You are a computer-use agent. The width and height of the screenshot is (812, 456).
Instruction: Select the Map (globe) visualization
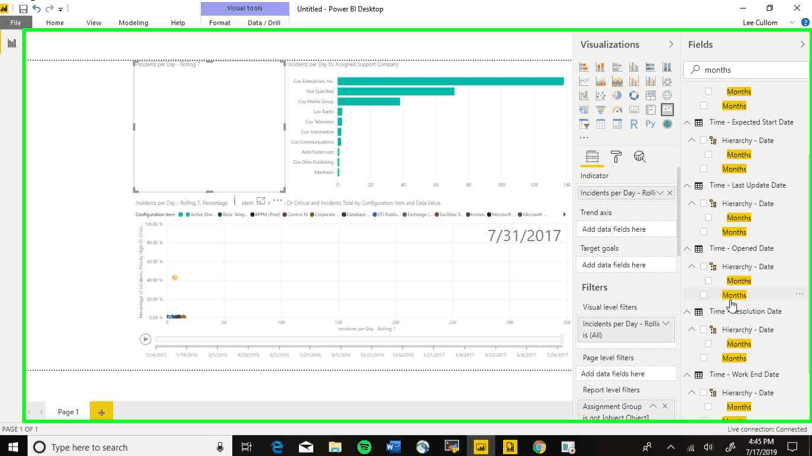tap(667, 95)
